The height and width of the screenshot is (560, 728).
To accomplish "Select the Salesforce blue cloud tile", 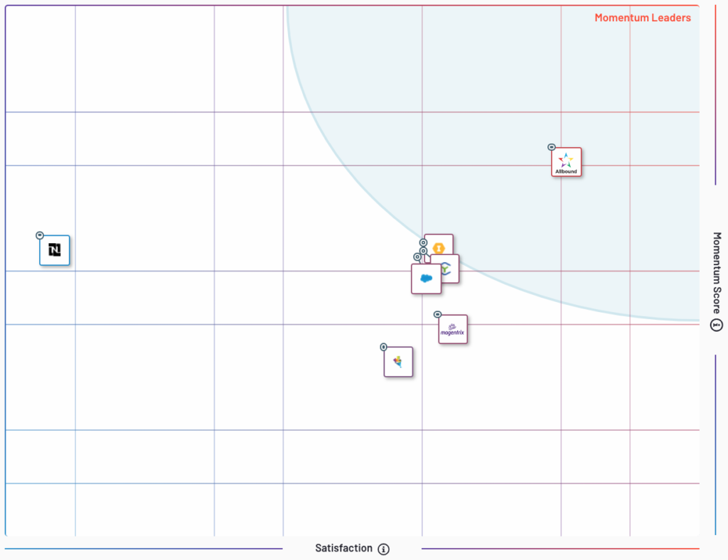I will 427,279.
